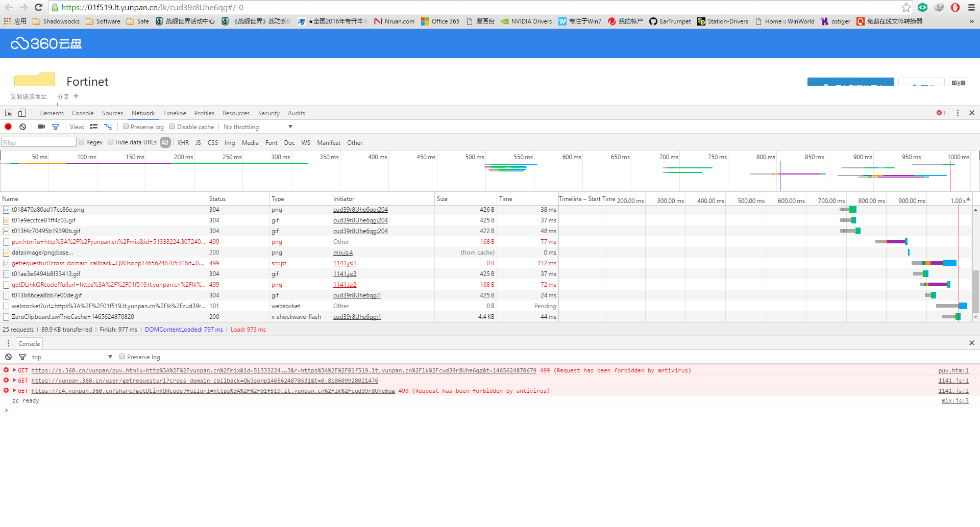Clear the network log
The image size is (980, 527).
coord(22,127)
